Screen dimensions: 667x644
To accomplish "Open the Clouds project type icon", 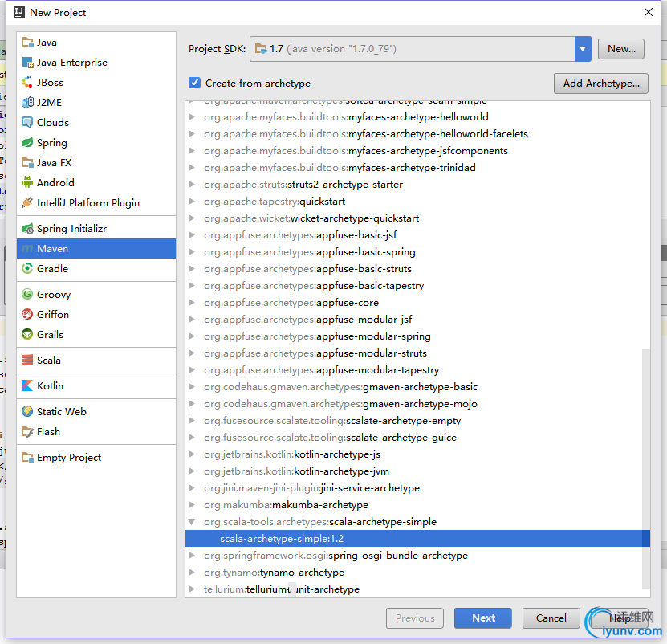I will (x=27, y=122).
